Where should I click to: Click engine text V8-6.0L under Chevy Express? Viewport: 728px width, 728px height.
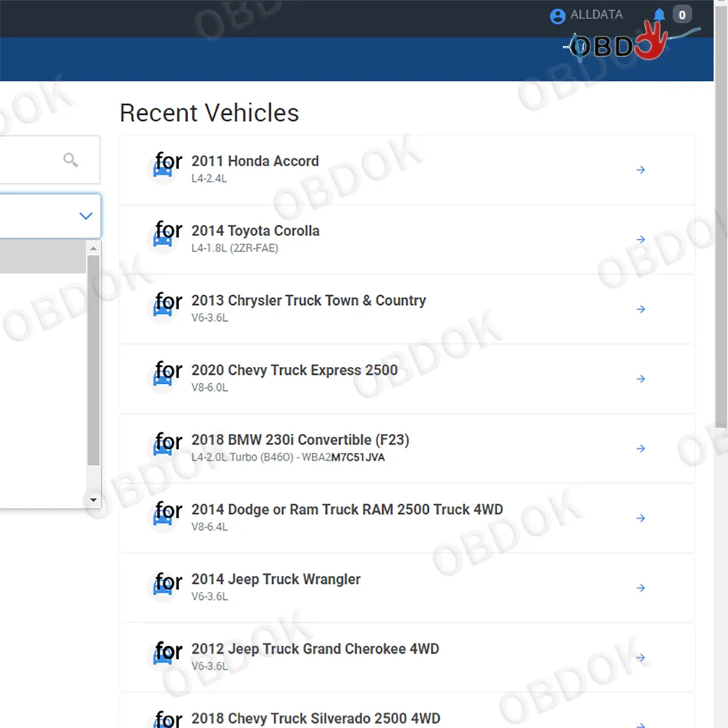(x=210, y=387)
